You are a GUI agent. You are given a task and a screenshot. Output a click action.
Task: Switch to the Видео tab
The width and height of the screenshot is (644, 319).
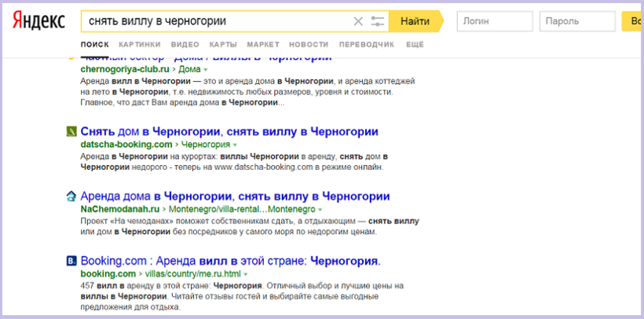tap(185, 45)
